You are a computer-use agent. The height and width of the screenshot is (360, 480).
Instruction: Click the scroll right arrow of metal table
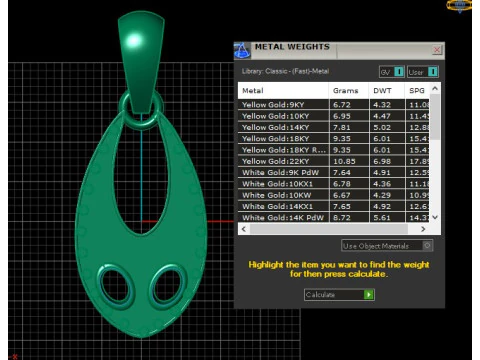click(x=423, y=229)
